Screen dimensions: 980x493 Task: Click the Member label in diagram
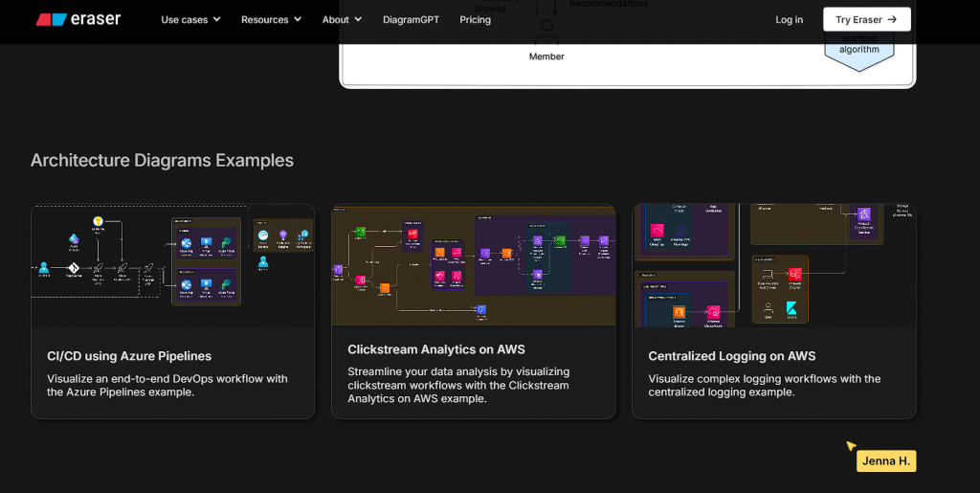pos(546,56)
